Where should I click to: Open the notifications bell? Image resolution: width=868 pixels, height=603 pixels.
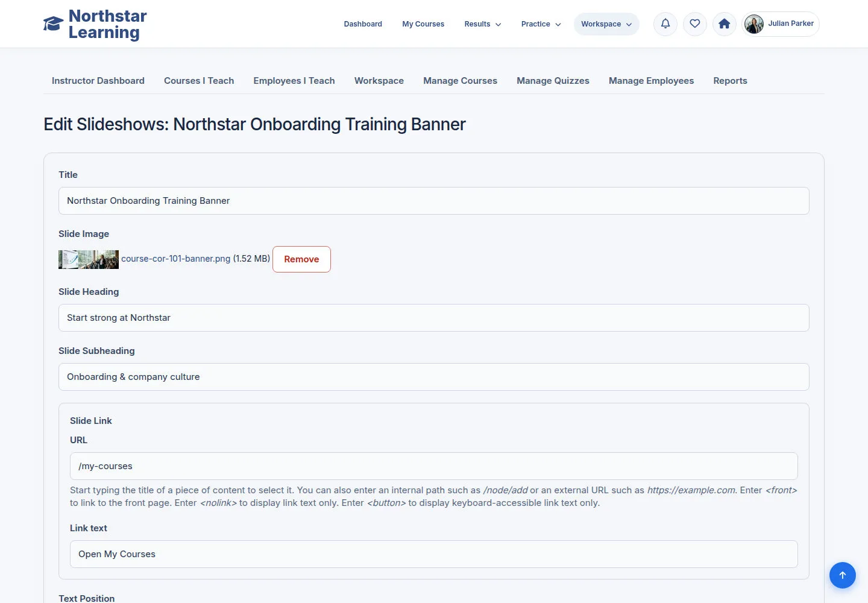point(665,24)
